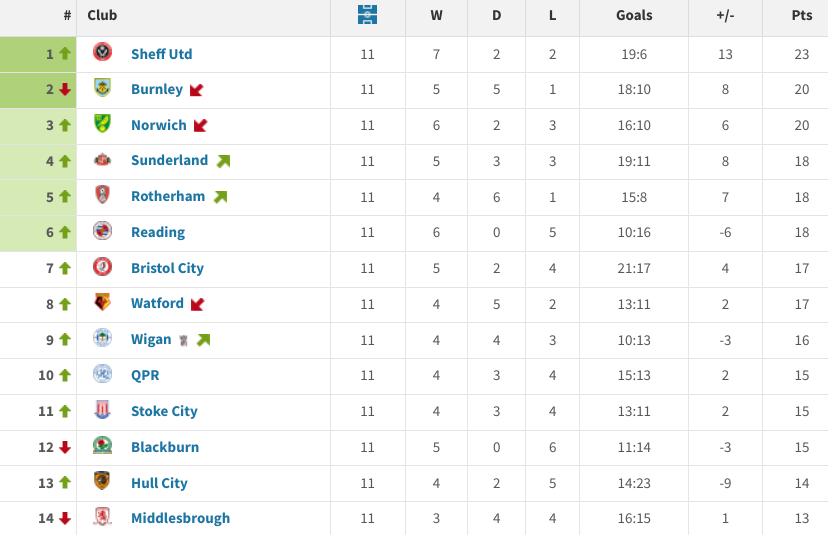Screen dimensions: 828x535
Task: Click the red down arrow at position 12
Action: [x=65, y=447]
